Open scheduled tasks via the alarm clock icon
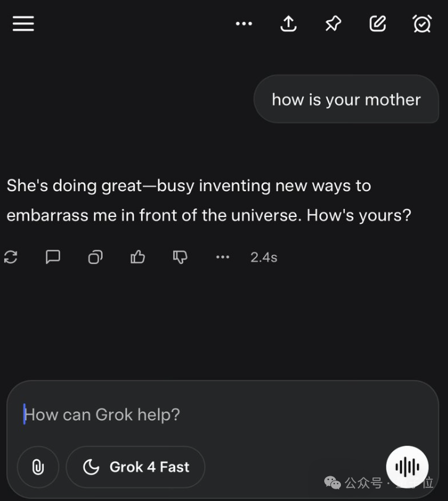Image resolution: width=448 pixels, height=501 pixels. click(x=422, y=24)
